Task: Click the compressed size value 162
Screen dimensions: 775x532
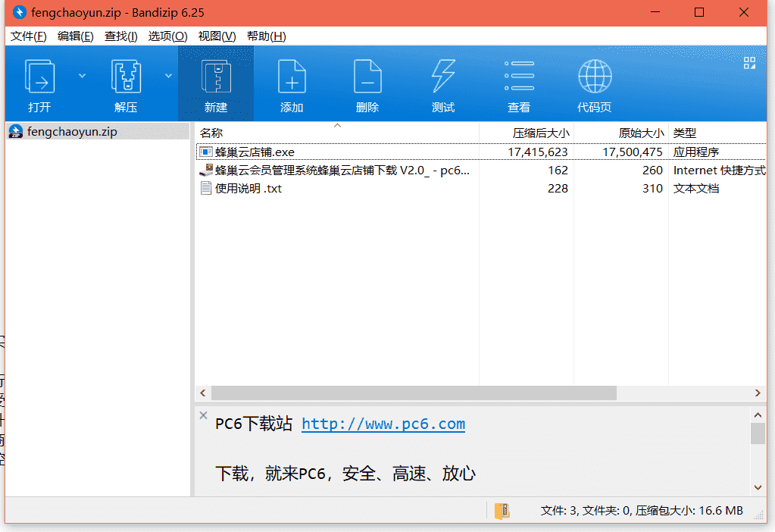Action: click(x=558, y=171)
